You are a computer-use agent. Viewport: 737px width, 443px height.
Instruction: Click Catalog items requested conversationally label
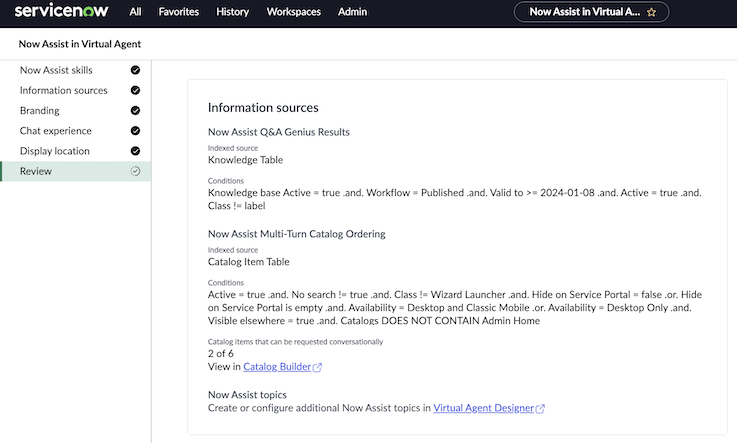[295, 342]
